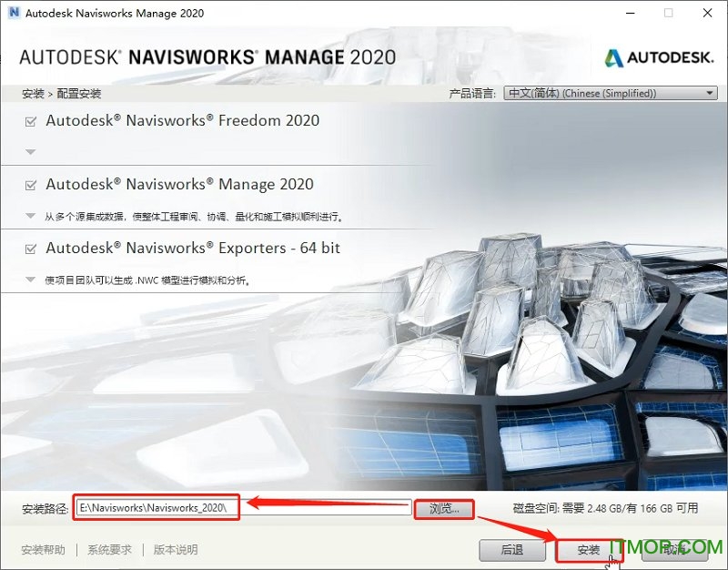This screenshot has height=570, width=728.
Task: Click the Navisworks N icon in title bar
Action: point(15,13)
